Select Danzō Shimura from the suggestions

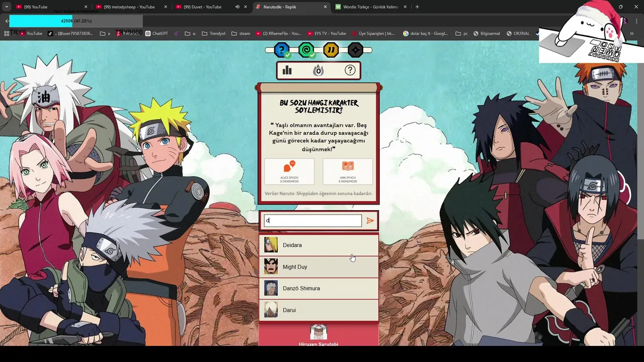coord(318,288)
